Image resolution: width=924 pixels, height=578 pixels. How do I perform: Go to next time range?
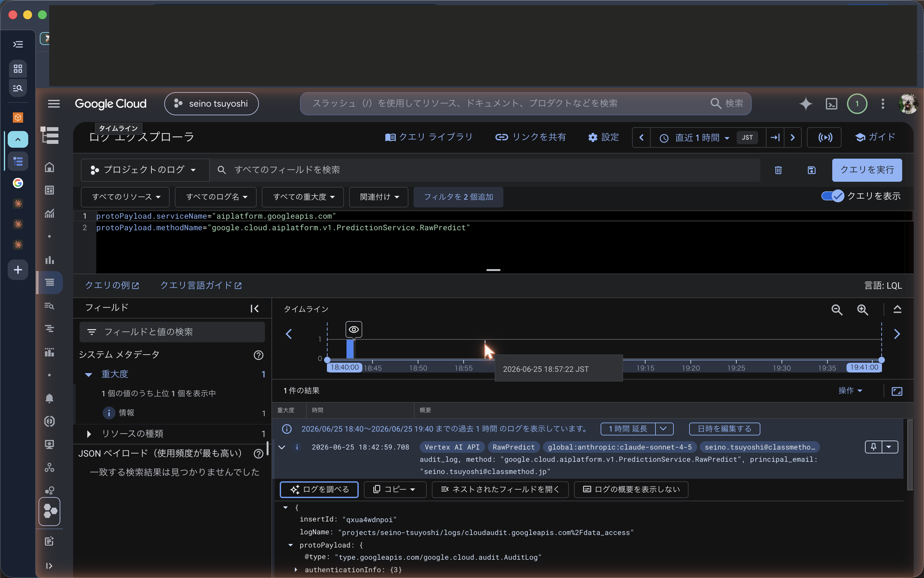[793, 138]
